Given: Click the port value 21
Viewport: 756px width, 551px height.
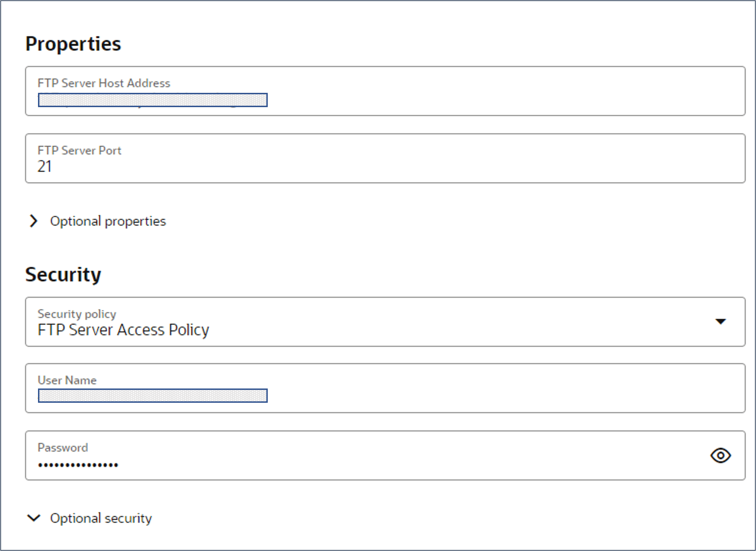Looking at the screenshot, I should (x=45, y=166).
